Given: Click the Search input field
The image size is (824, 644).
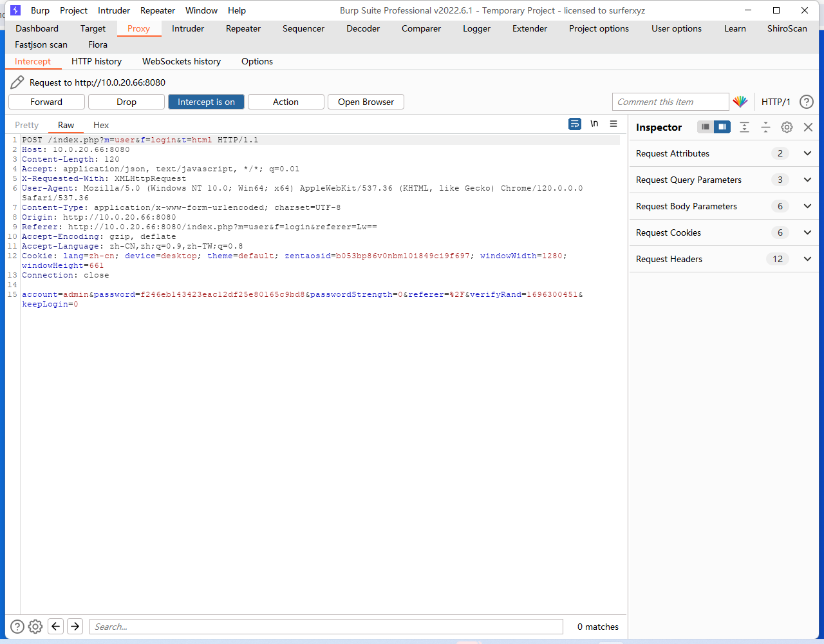Looking at the screenshot, I should tap(326, 627).
